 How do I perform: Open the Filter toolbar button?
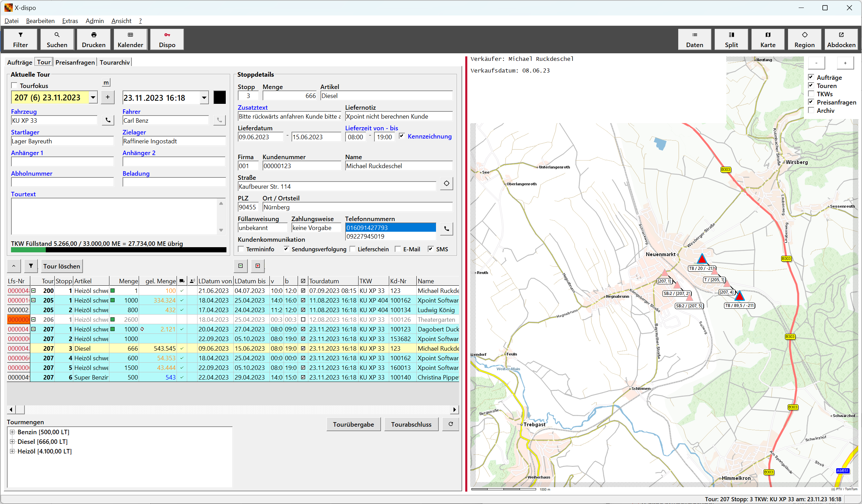click(21, 40)
